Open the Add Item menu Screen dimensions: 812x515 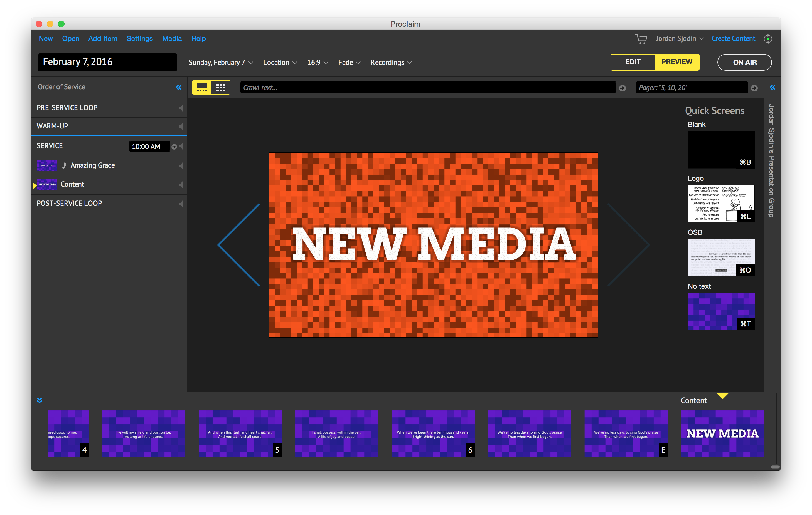(102, 39)
